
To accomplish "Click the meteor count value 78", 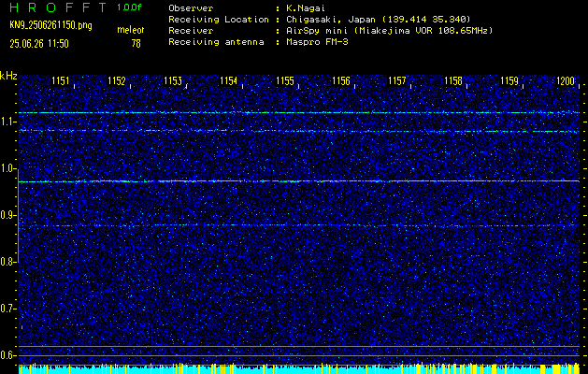I will pyautogui.click(x=136, y=44).
